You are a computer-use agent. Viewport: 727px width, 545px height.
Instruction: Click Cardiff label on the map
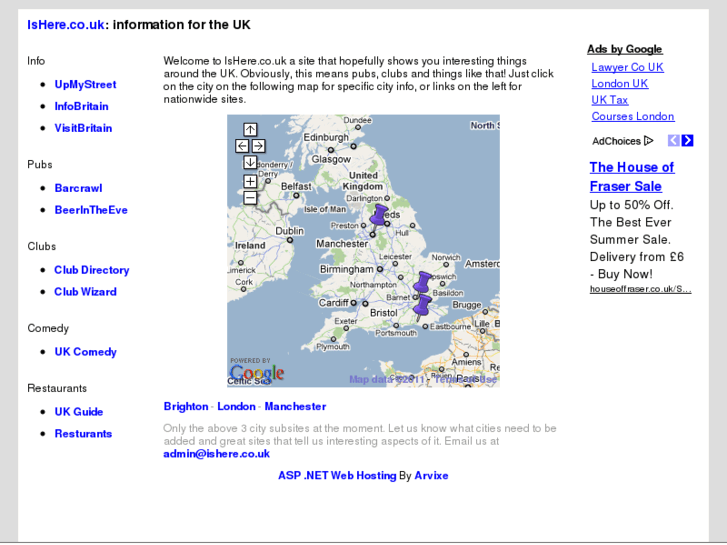click(x=333, y=303)
